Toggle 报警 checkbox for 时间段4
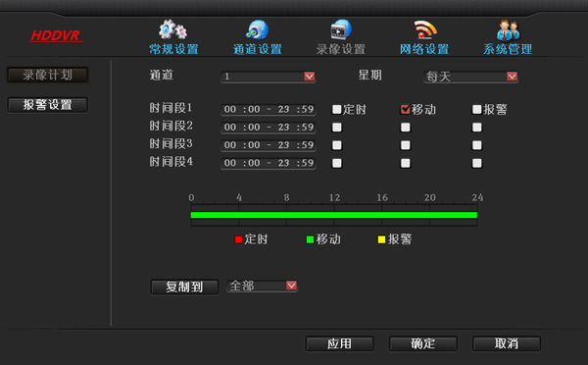The height and width of the screenshot is (365, 588). pos(477,163)
